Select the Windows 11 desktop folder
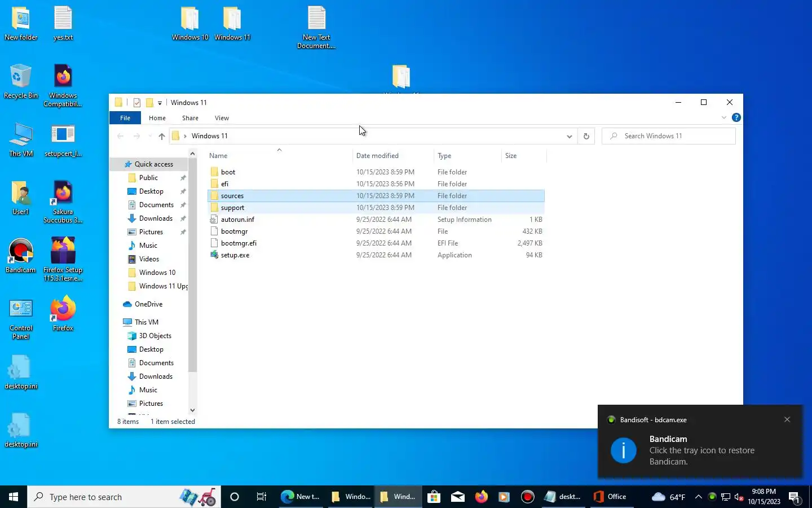The width and height of the screenshot is (812, 508). 232,24
